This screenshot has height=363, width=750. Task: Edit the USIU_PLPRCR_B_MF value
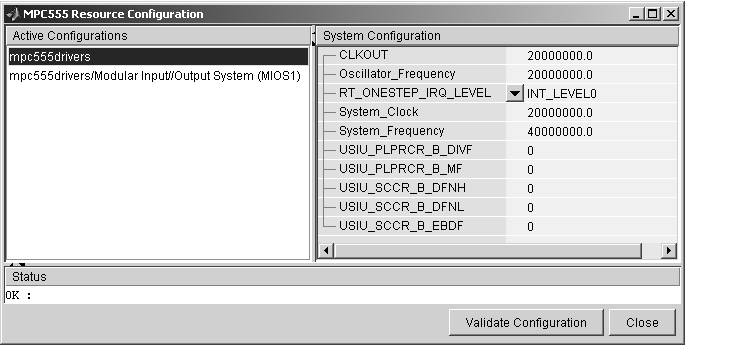tap(591, 169)
